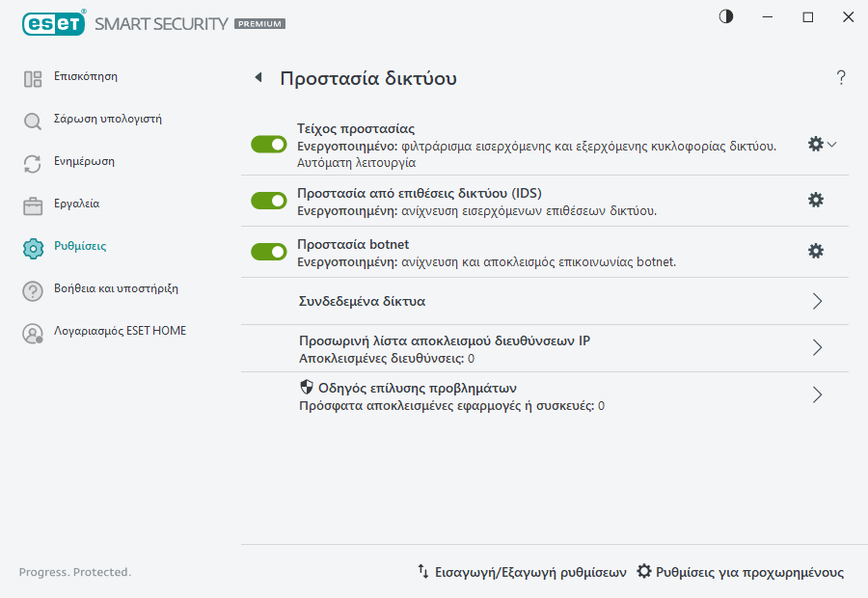Go back from Προστασία δικτύου
This screenshot has width=868, height=598.
pos(258,78)
